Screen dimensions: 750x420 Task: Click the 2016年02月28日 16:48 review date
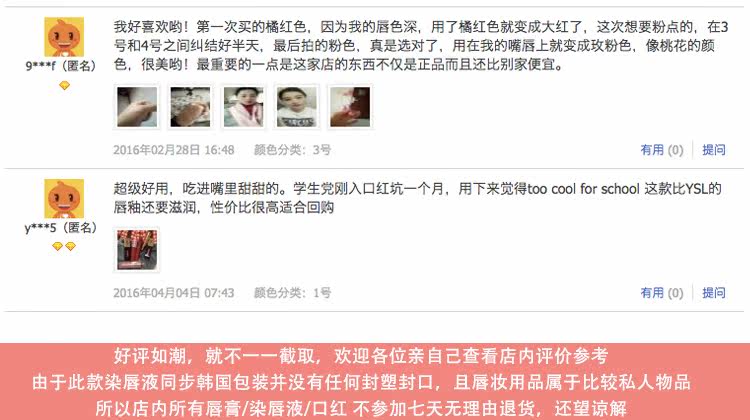174,150
